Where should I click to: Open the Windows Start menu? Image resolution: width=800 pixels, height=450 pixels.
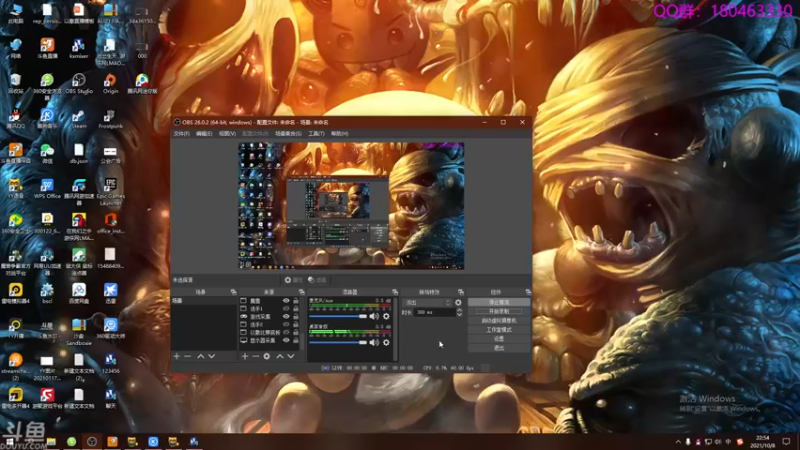[9, 441]
